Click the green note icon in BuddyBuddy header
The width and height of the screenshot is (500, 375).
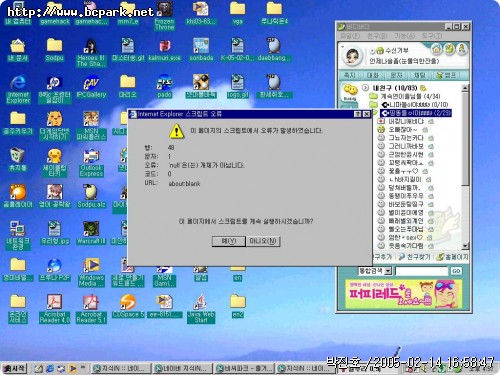click(x=449, y=49)
